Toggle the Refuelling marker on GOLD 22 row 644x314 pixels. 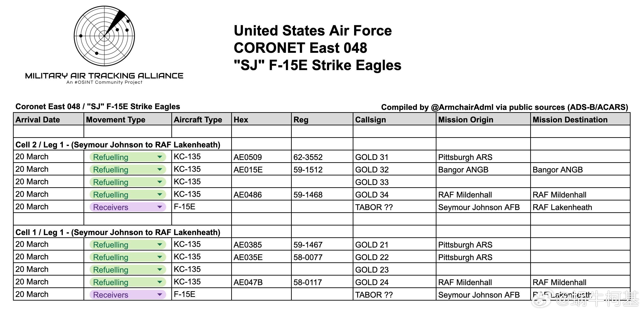[127, 257]
